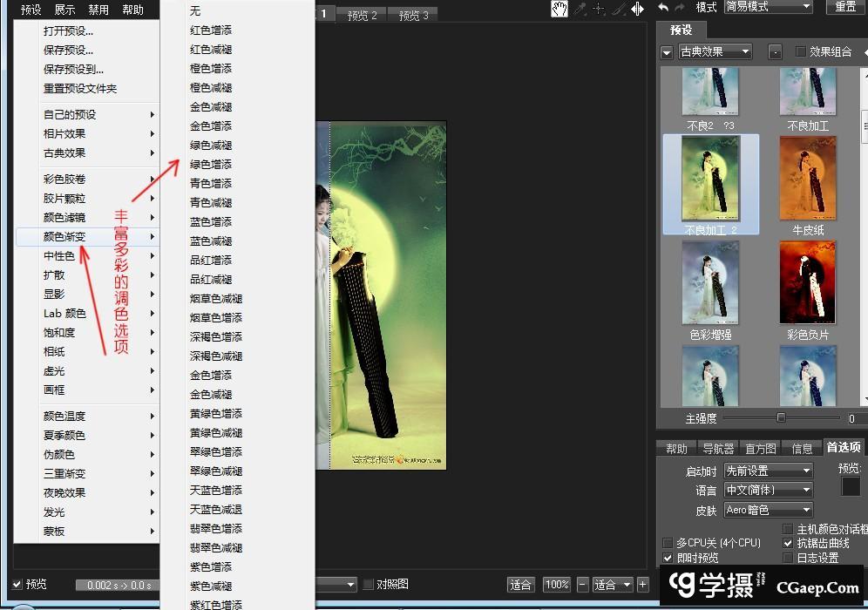Viewport: 868px width, 610px height.
Task: Uncheck the 抗锯齿曲线 checkbox
Action: (789, 543)
